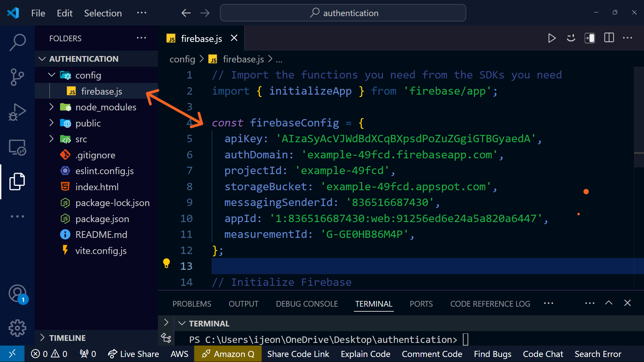
Task: Select the TERMINAL panel tab
Action: point(374,304)
